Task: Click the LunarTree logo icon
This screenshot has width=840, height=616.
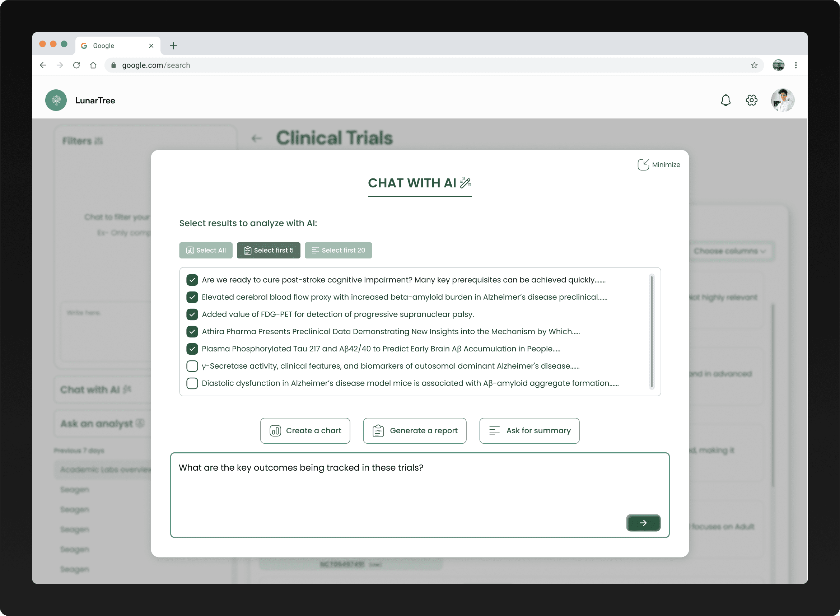Action: click(x=56, y=100)
